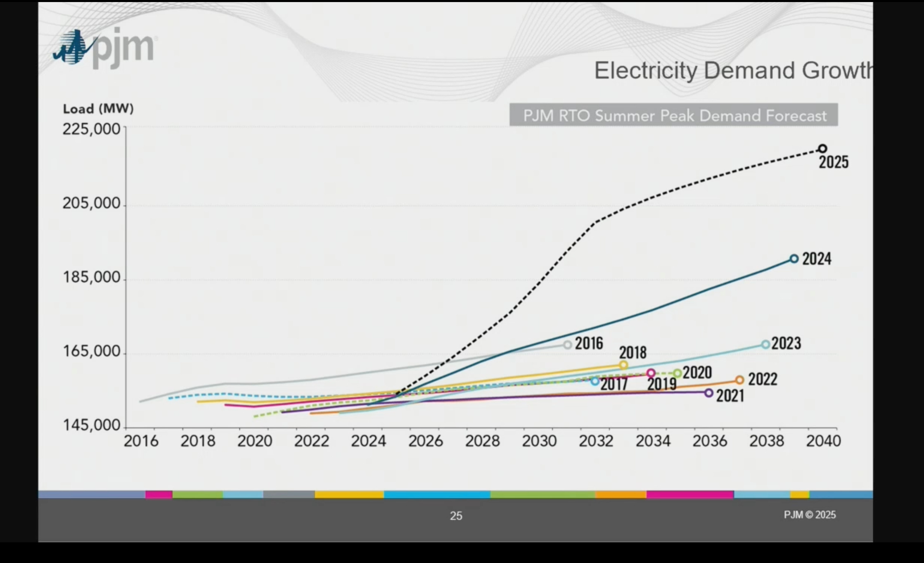Click the 2017 blue endpoint circle

pyautogui.click(x=595, y=381)
